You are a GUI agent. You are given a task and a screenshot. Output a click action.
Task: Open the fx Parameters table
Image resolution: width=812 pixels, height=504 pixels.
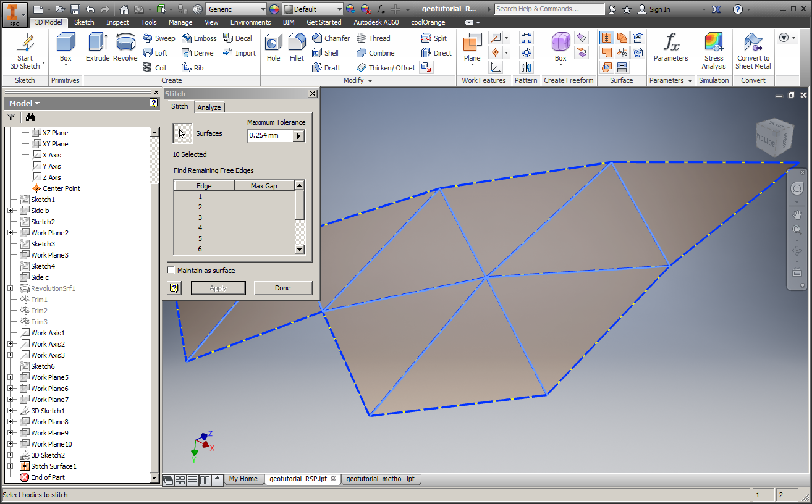(671, 48)
